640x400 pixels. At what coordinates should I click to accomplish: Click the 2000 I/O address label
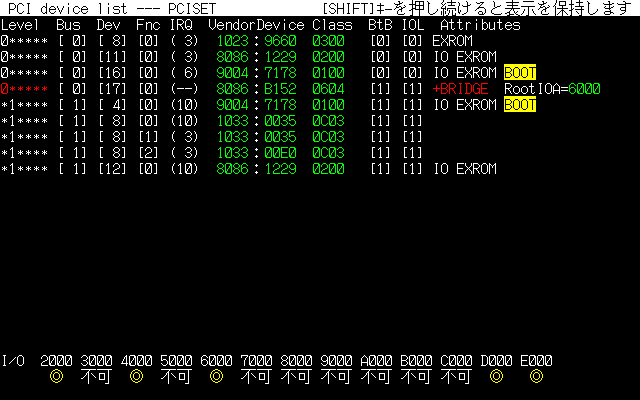[x=56, y=361]
